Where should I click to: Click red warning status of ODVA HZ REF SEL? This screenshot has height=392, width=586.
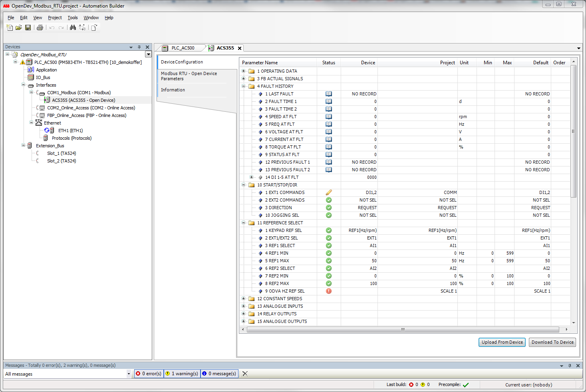(329, 291)
